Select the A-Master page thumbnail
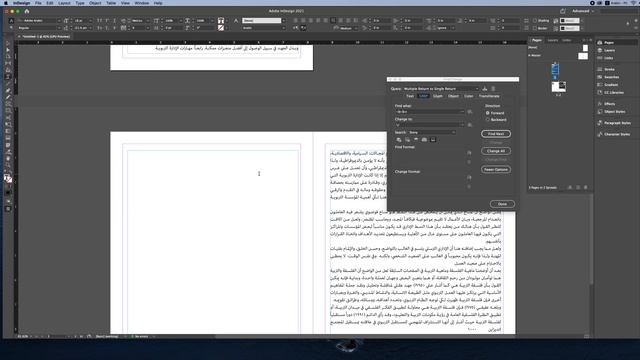This screenshot has height=360, width=640. (x=583, y=56)
